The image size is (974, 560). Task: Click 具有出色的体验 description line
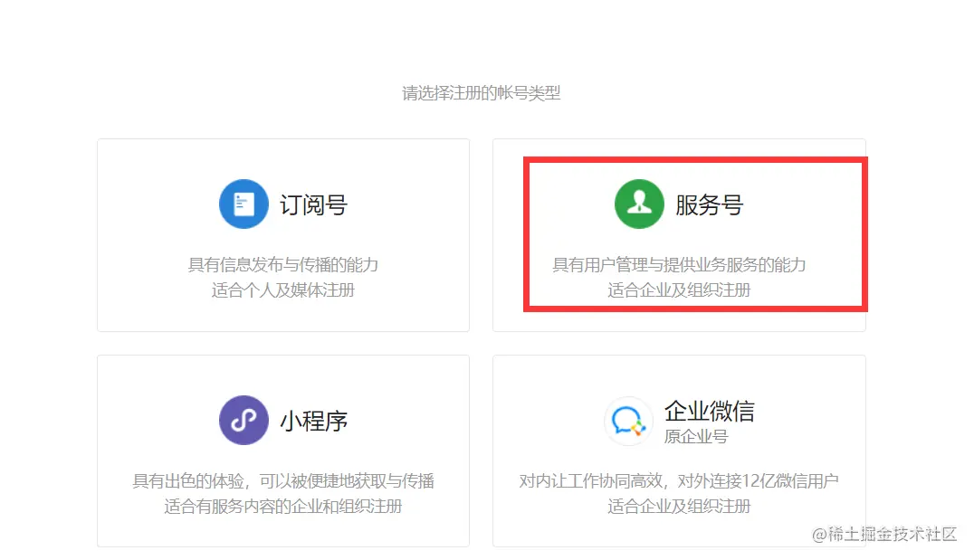tap(283, 481)
